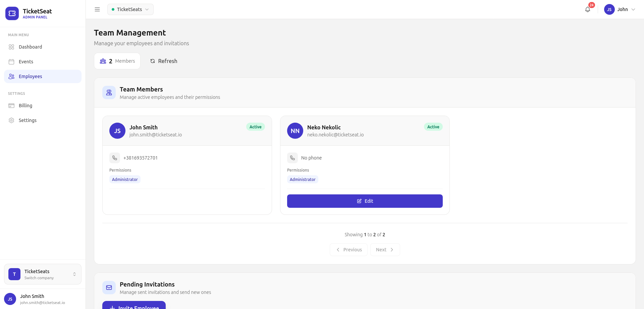Click Neko Nekolic's NN avatar

coord(295,131)
